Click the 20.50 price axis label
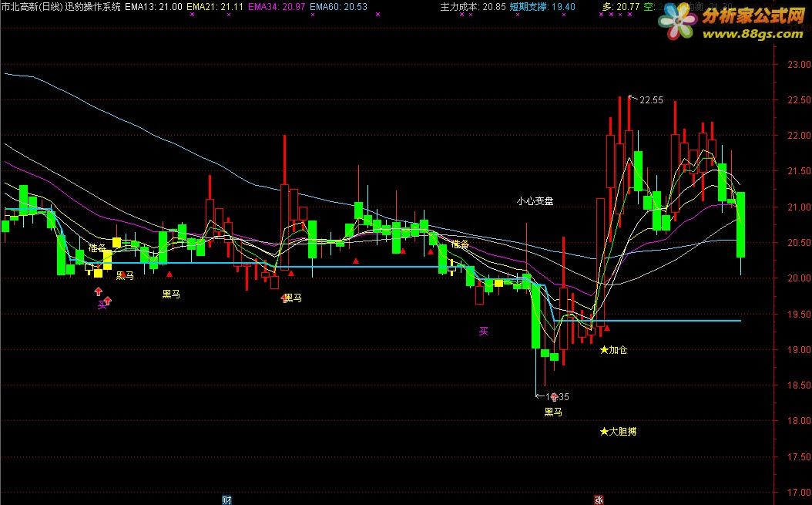The width and height of the screenshot is (812, 505). point(799,243)
